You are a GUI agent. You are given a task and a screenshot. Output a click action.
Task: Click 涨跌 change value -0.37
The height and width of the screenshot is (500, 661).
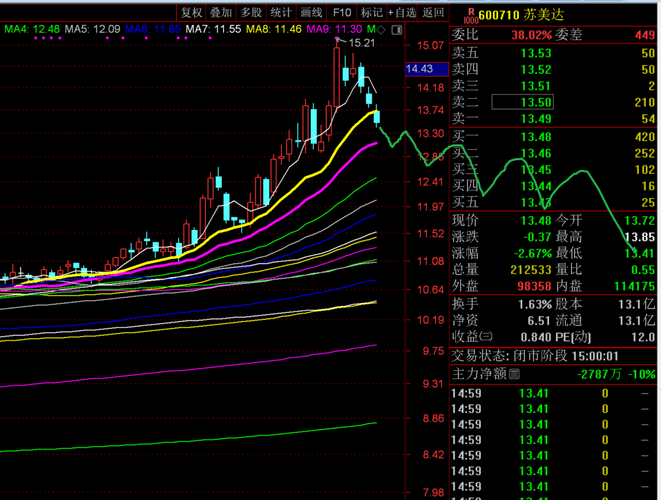coord(537,237)
